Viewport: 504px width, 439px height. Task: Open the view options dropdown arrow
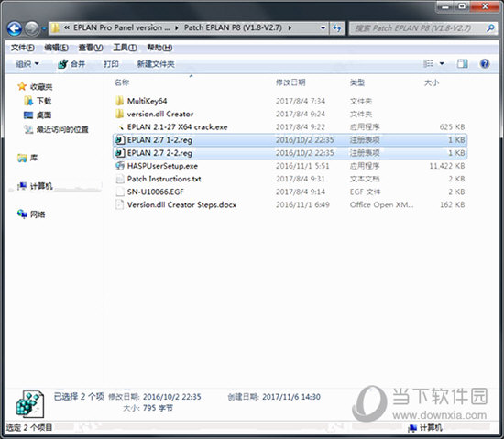tap(442, 63)
